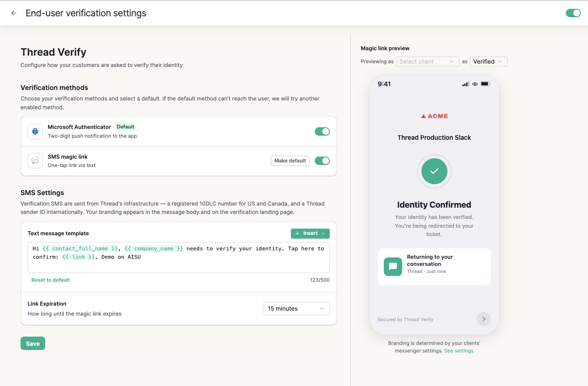This screenshot has height=386, width=588.
Task: Click Thread · Just now timestamp text
Action: (426, 272)
